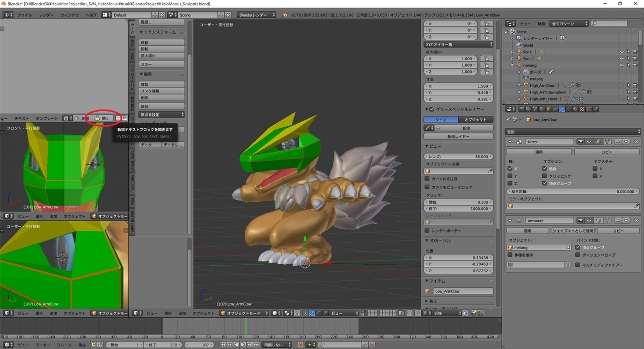The width and height of the screenshot is (644, 349).
Task: Click the 新規レイヤー button
Action: pos(458,136)
